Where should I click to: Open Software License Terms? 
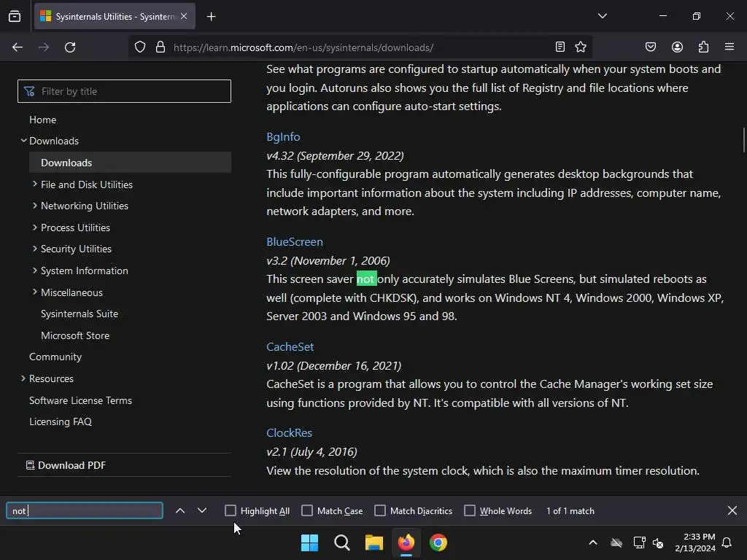coord(80,400)
